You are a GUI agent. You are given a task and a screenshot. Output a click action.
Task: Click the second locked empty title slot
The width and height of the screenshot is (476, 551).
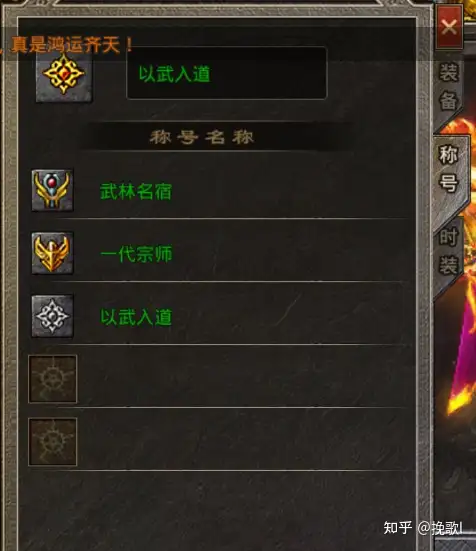click(52, 442)
